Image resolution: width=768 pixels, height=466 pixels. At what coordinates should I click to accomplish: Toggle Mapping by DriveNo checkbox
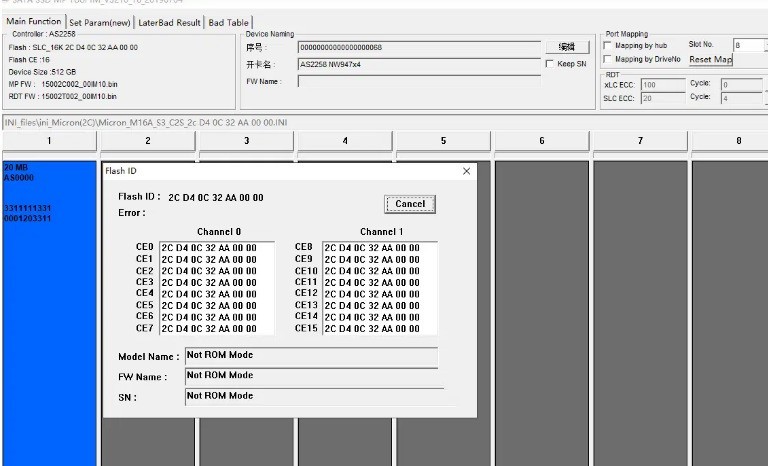(x=607, y=59)
